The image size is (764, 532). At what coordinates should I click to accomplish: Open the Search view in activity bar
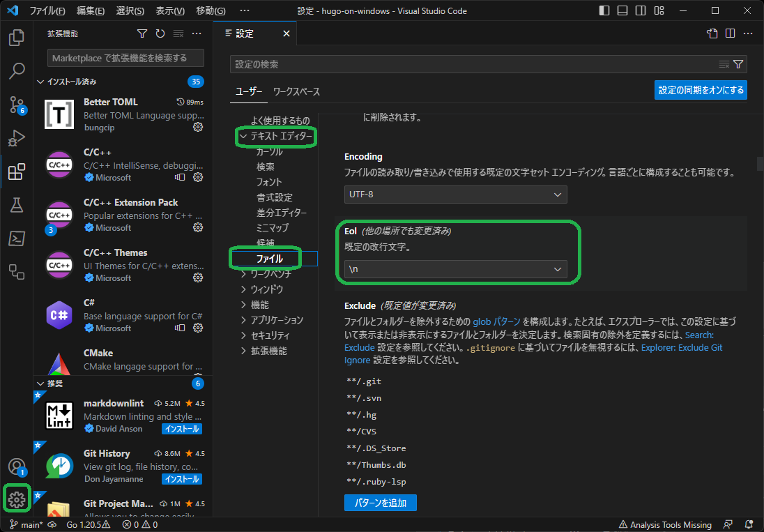(17, 71)
